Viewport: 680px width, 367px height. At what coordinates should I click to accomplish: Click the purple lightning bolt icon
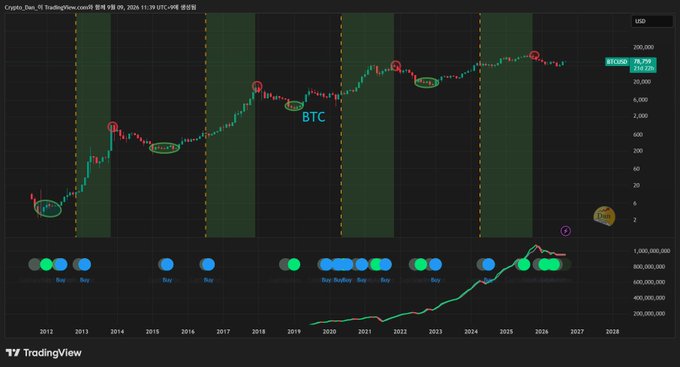[x=566, y=231]
